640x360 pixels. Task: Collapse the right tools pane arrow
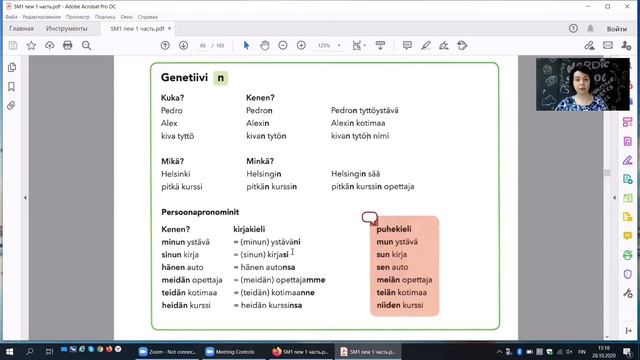614,198
